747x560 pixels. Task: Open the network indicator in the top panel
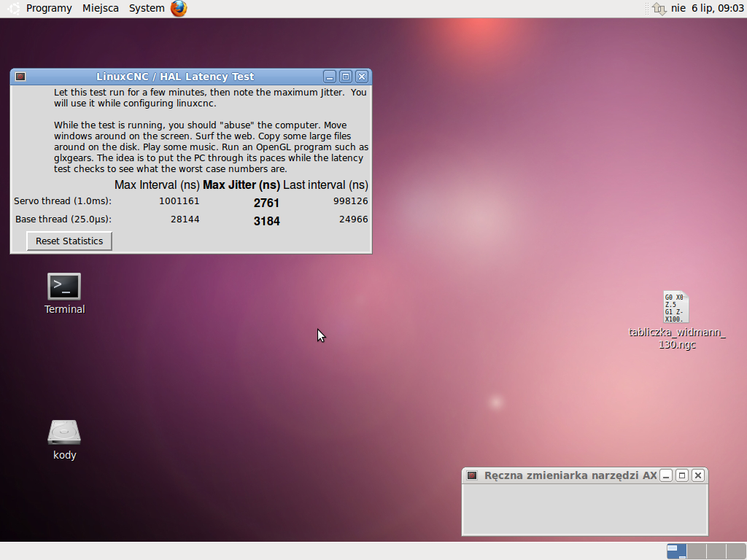coord(659,8)
